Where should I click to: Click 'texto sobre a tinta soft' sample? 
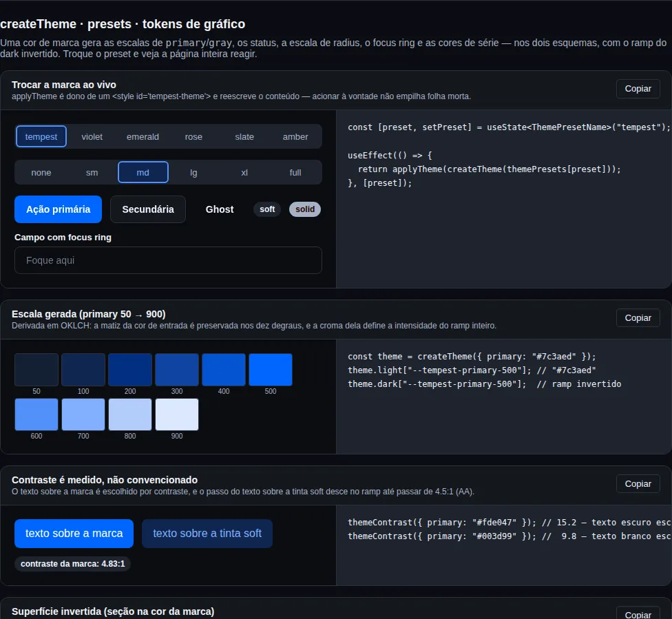pyautogui.click(x=207, y=533)
